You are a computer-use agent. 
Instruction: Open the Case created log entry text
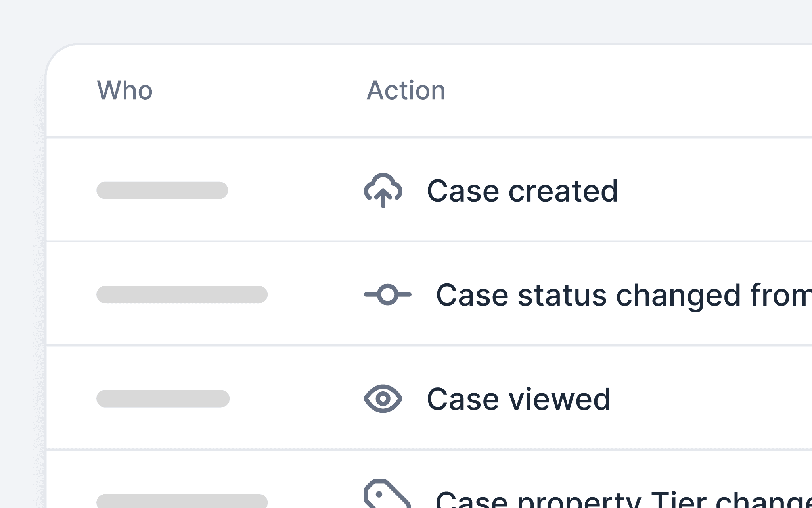click(x=522, y=191)
